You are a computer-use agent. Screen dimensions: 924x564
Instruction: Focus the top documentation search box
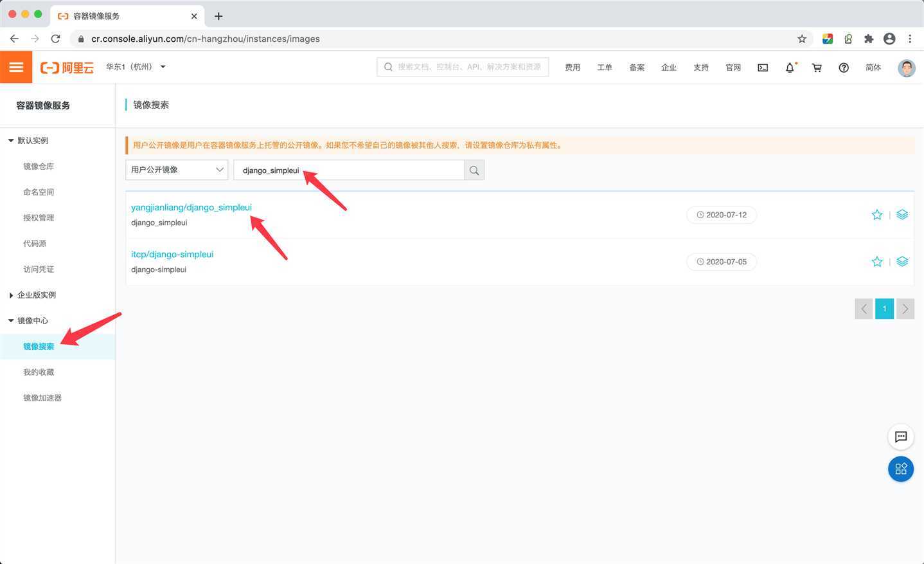[x=463, y=67]
